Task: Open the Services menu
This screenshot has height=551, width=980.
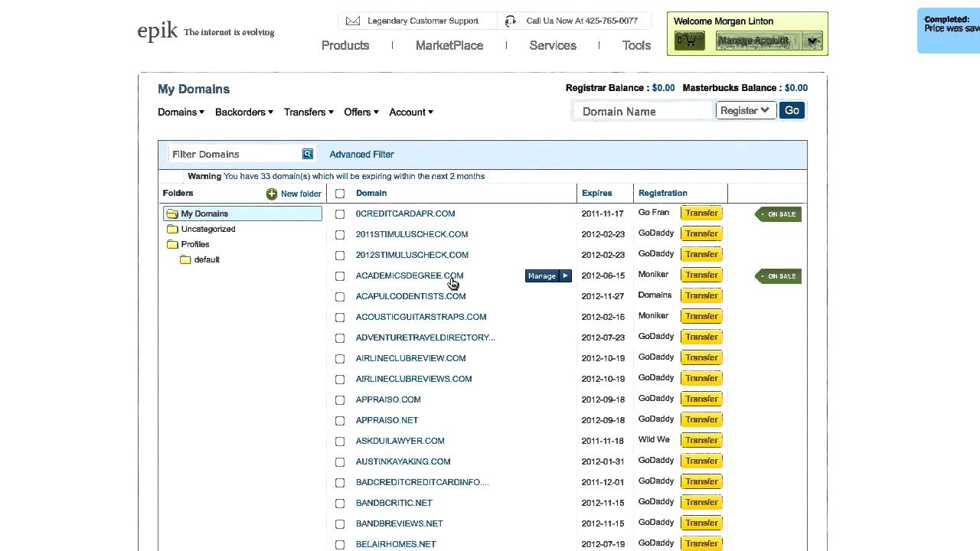Action: coord(553,45)
